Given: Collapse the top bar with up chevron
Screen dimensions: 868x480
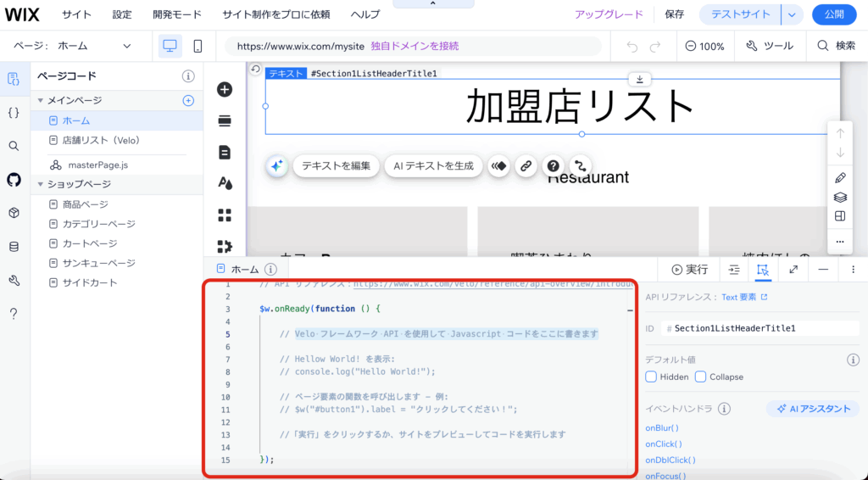Looking at the screenshot, I should pos(433,3).
